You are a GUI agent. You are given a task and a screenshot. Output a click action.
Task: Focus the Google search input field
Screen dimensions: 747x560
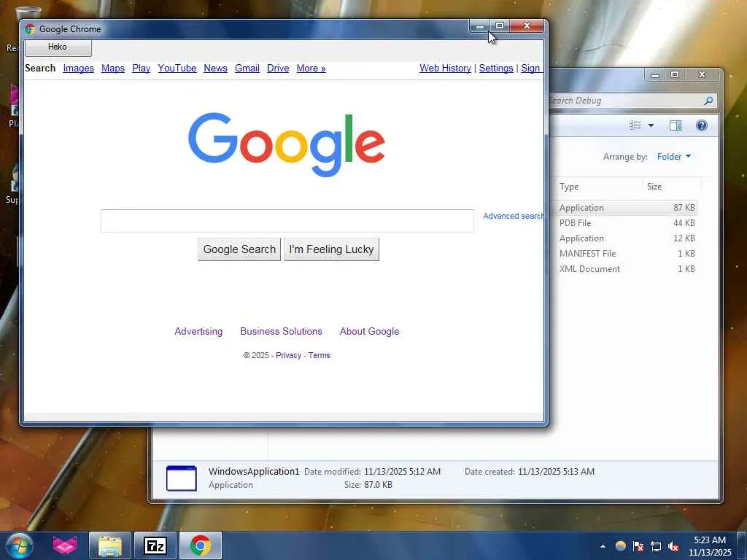coord(287,221)
